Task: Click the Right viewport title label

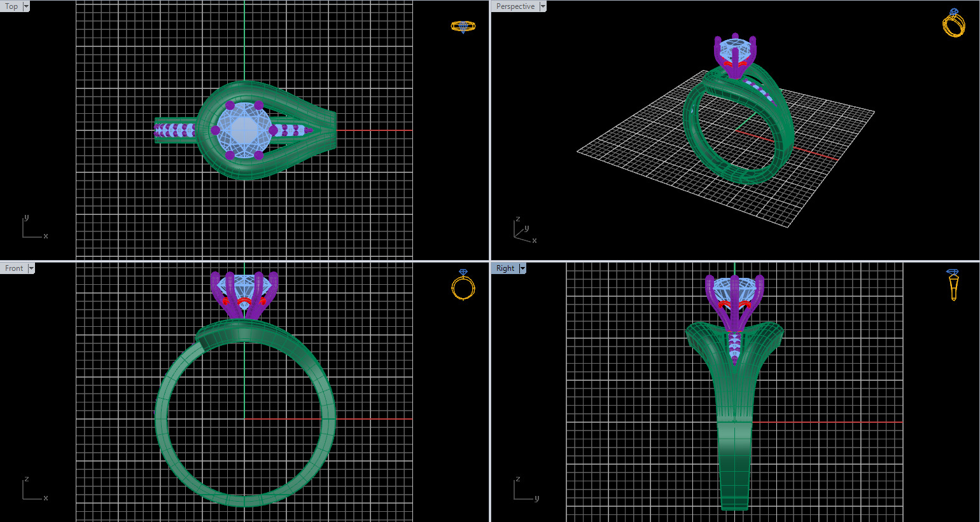Action: (x=505, y=268)
